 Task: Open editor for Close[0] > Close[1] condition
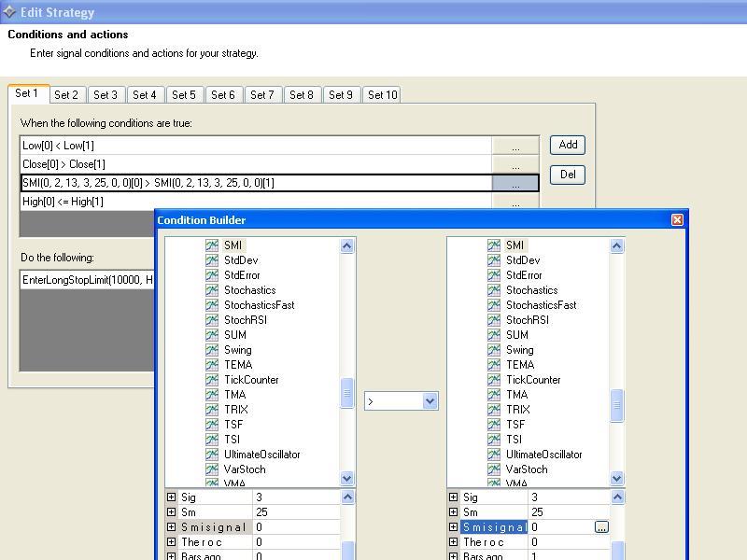[x=515, y=164]
